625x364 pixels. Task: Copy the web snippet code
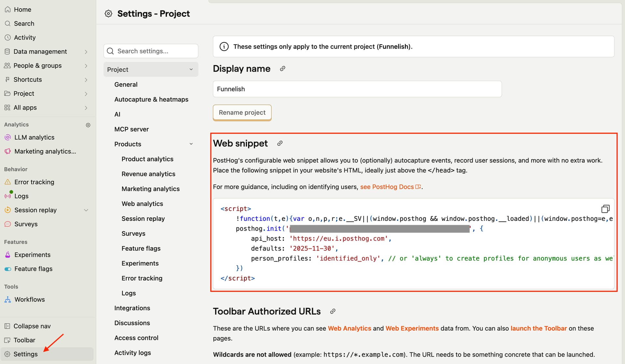tap(605, 209)
